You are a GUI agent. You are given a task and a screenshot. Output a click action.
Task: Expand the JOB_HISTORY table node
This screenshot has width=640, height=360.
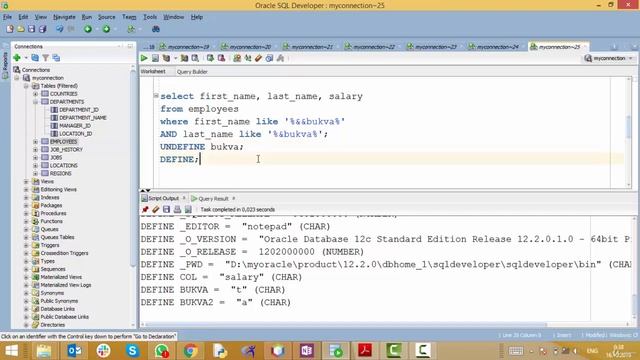click(x=36, y=149)
